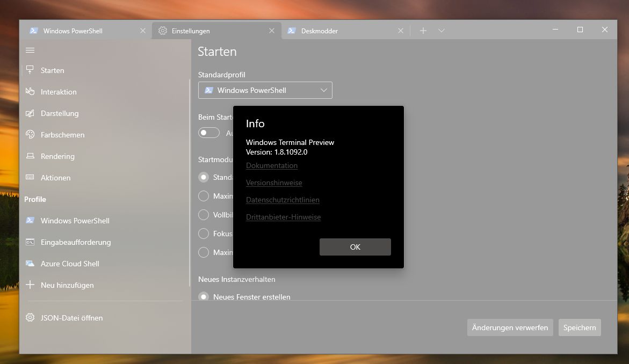Click the Speichern button
This screenshot has height=364, width=629.
point(580,327)
